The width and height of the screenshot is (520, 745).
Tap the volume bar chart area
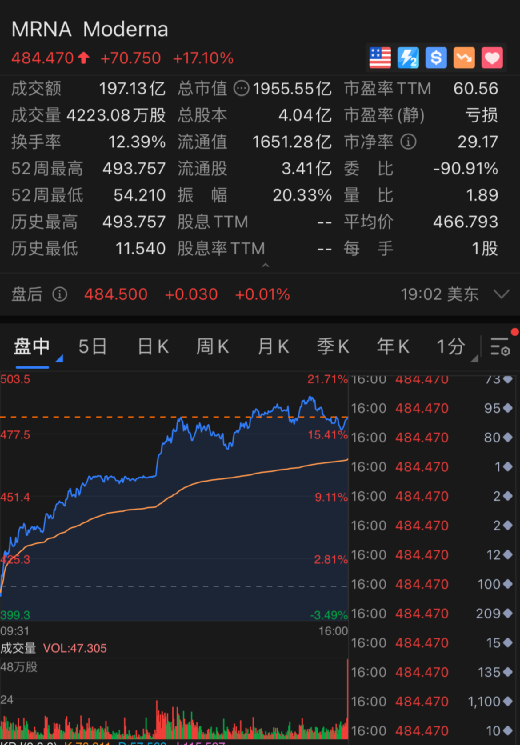[x=174, y=698]
